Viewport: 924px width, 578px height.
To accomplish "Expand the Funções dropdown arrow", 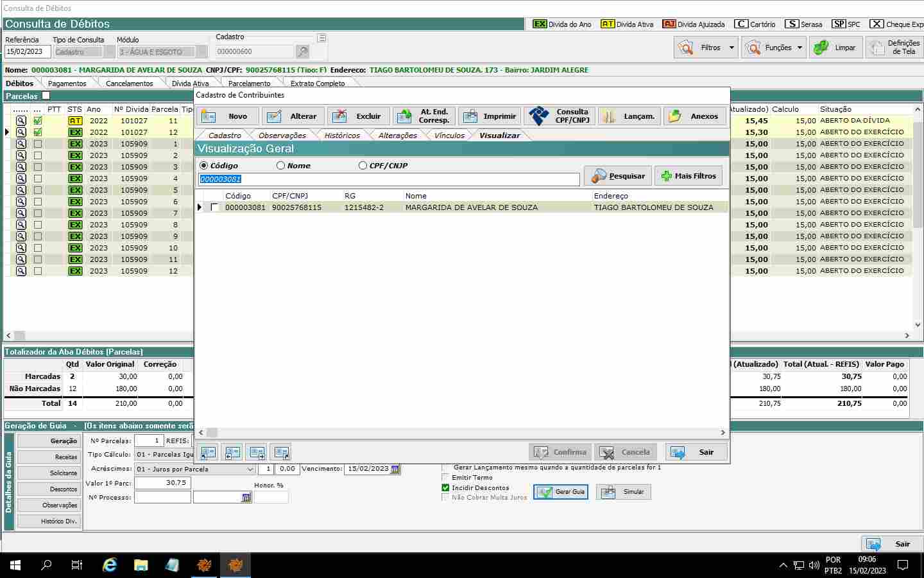I will 800,48.
